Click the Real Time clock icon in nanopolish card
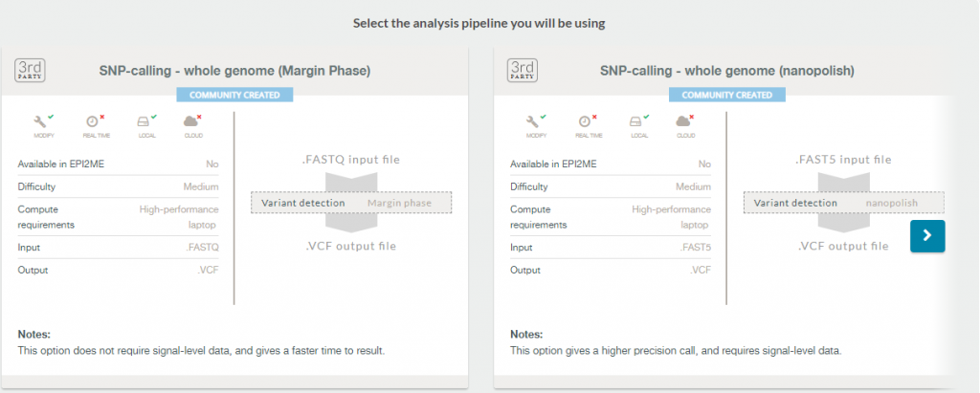This screenshot has height=393, width=980. [586, 121]
